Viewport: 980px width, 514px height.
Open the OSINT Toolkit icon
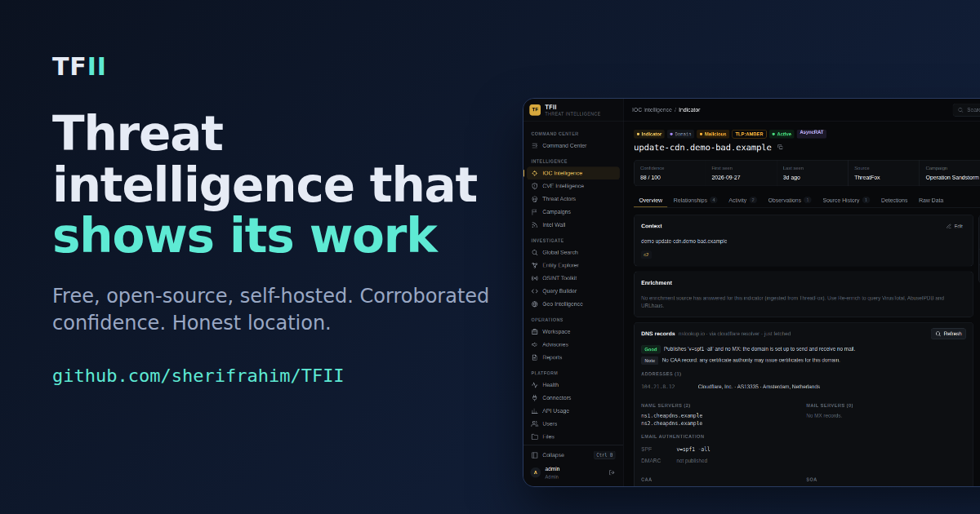click(535, 278)
